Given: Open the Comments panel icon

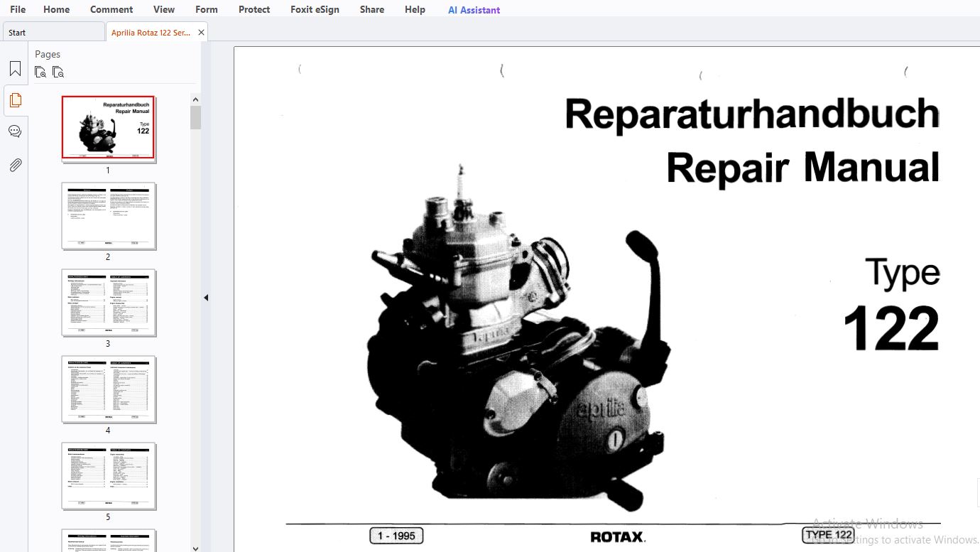Looking at the screenshot, I should click(x=15, y=131).
